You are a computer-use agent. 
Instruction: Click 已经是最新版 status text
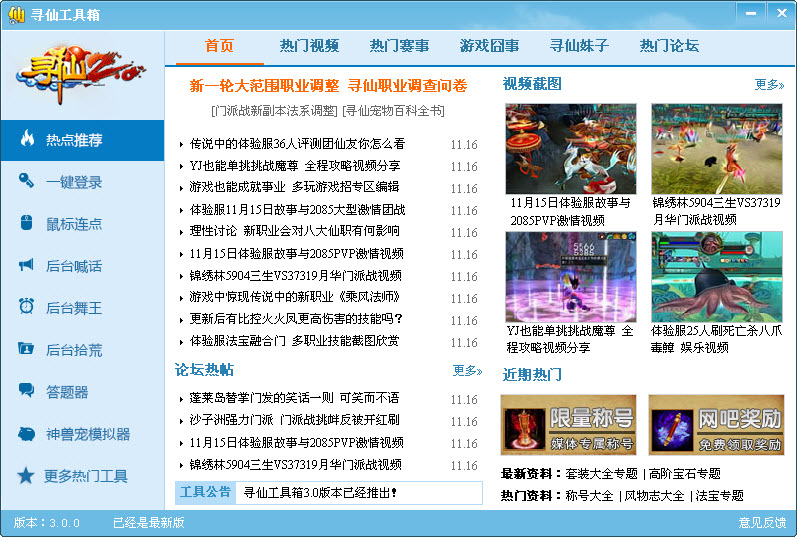(148, 523)
